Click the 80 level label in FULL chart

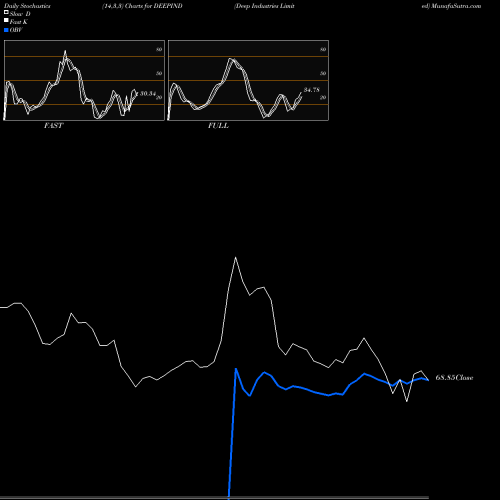click(x=323, y=49)
